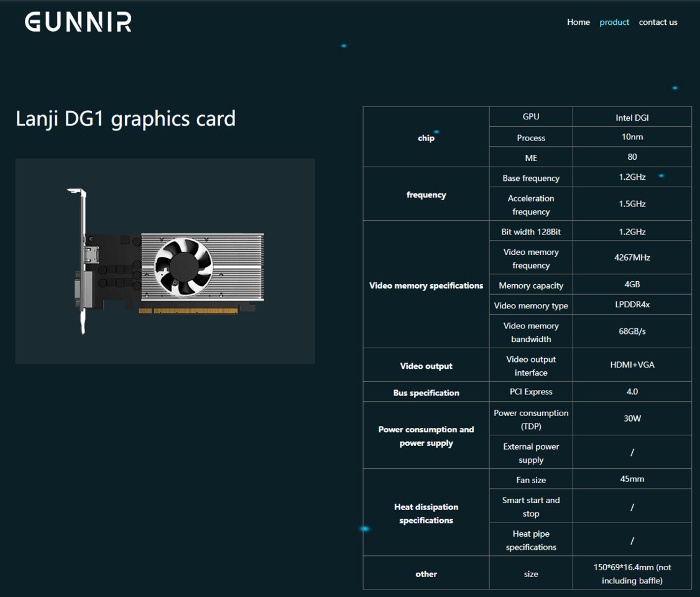The height and width of the screenshot is (597, 700).
Task: Click the 'Power consumption (TDP)' label cell
Action: pos(531,419)
